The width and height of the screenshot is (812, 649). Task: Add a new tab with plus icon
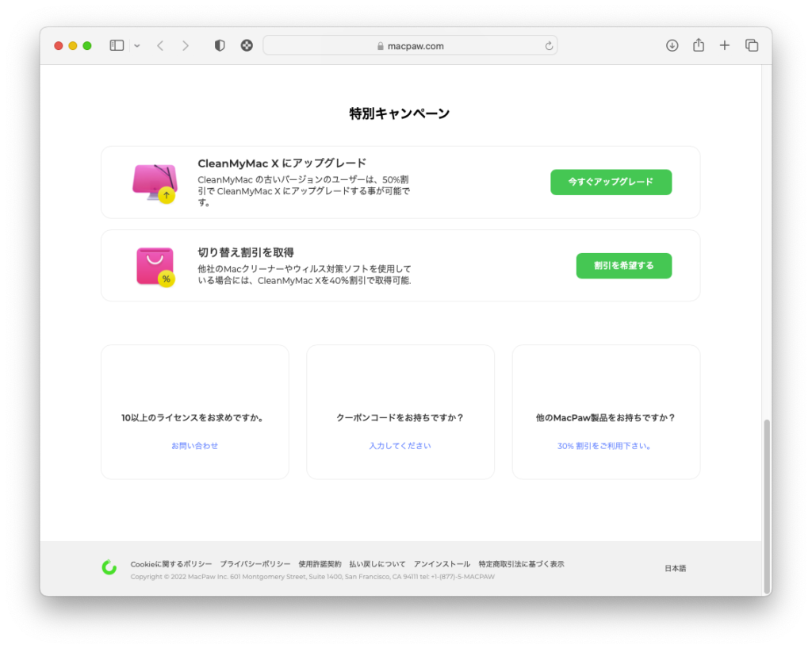(725, 45)
